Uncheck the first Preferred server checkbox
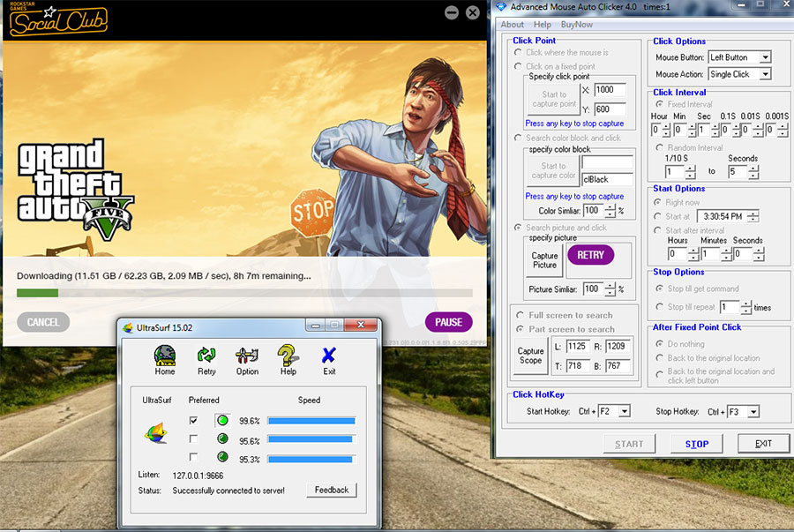The height and width of the screenshot is (532, 794). (x=193, y=421)
